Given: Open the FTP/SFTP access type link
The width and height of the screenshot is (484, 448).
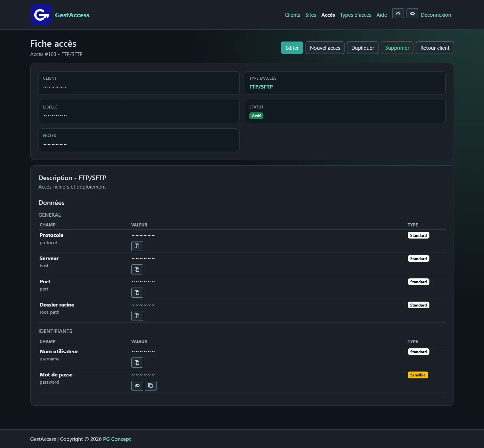Looking at the screenshot, I should [261, 87].
